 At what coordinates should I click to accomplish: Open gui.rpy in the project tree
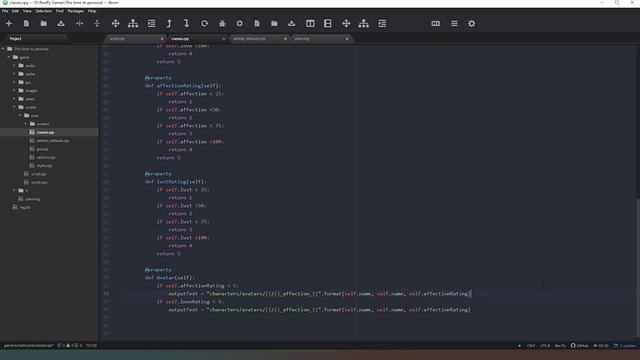[42, 149]
